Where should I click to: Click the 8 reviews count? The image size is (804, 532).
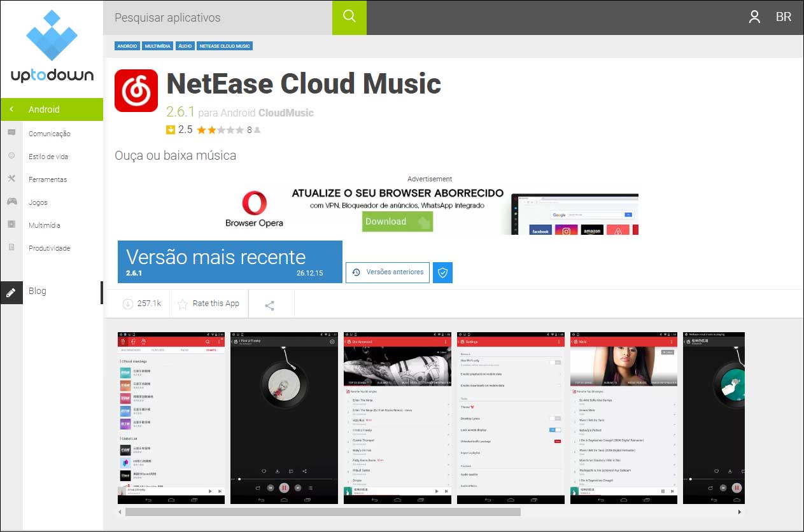(250, 130)
